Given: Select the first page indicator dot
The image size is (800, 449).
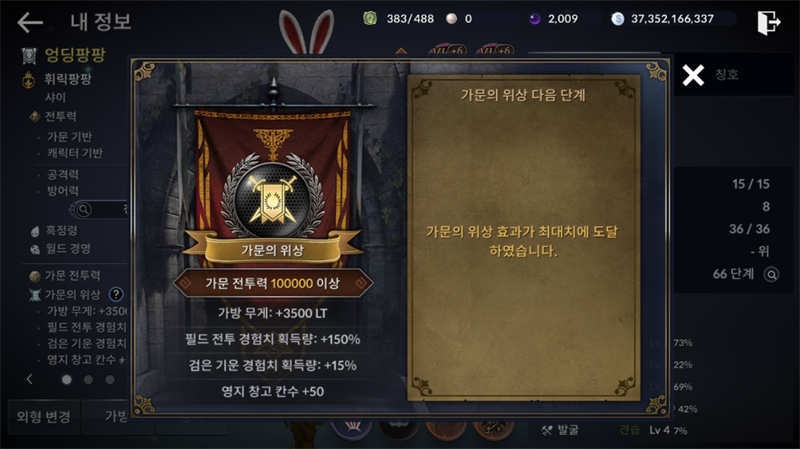Looking at the screenshot, I should [66, 380].
